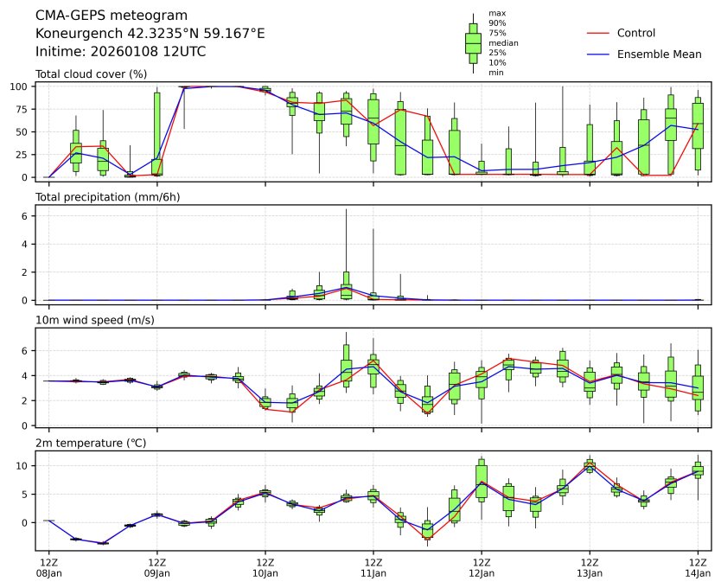Click the 12Z 08Jan time axis label
Viewport: 721px width, 588px height.
point(48,568)
